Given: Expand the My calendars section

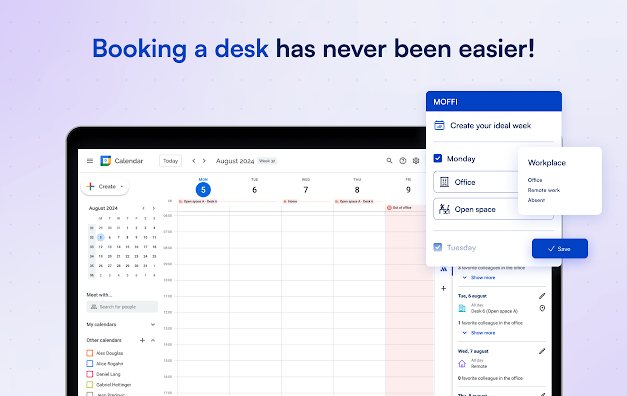Looking at the screenshot, I should (153, 324).
